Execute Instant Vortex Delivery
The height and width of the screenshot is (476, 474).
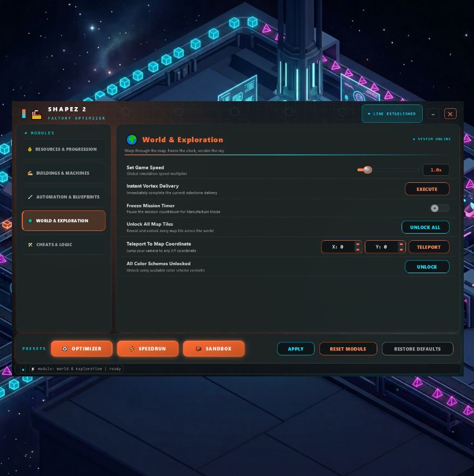tap(426, 189)
